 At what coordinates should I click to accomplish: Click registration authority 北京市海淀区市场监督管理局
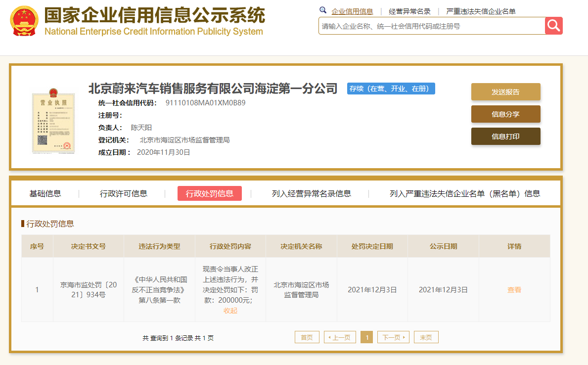(184, 140)
